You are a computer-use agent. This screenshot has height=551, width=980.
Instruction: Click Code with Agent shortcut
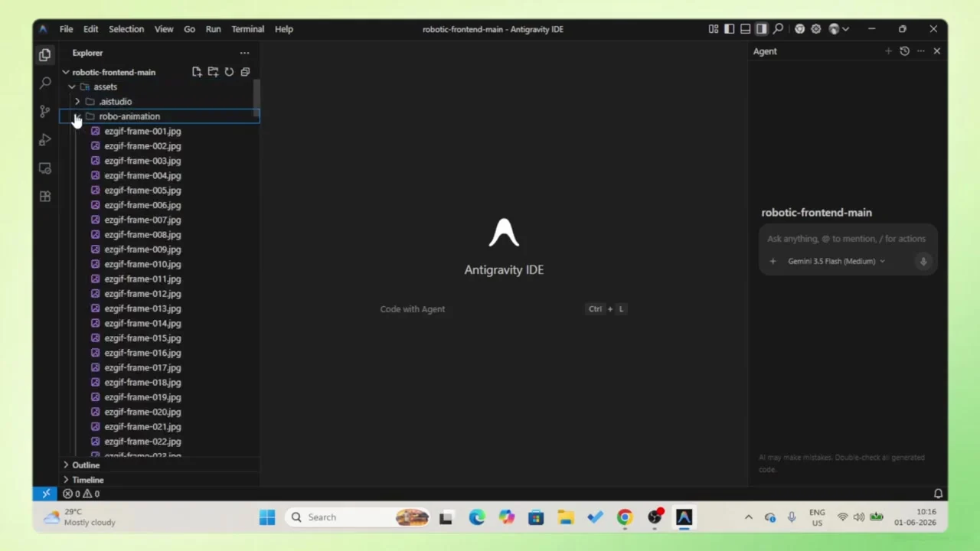[x=413, y=309]
